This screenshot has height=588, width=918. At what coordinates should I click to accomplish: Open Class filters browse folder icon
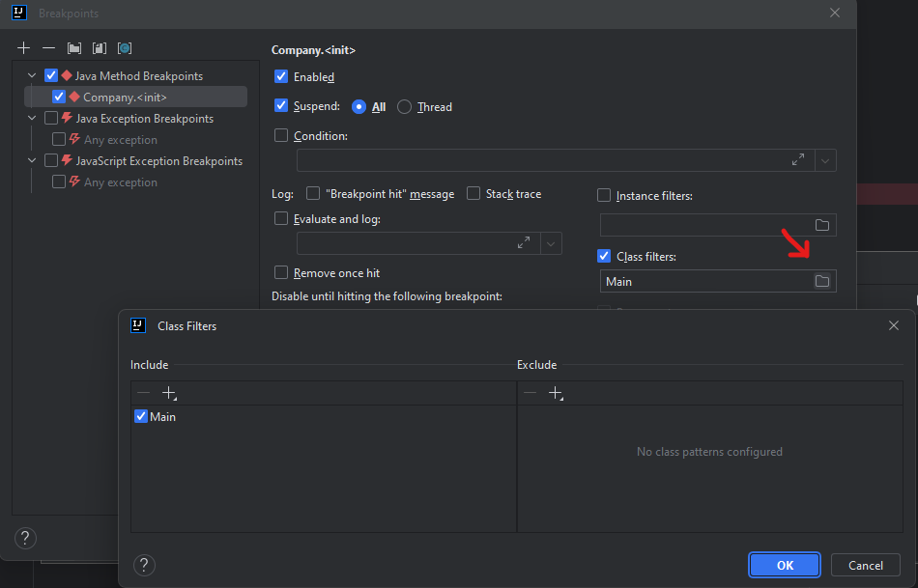pos(822,281)
